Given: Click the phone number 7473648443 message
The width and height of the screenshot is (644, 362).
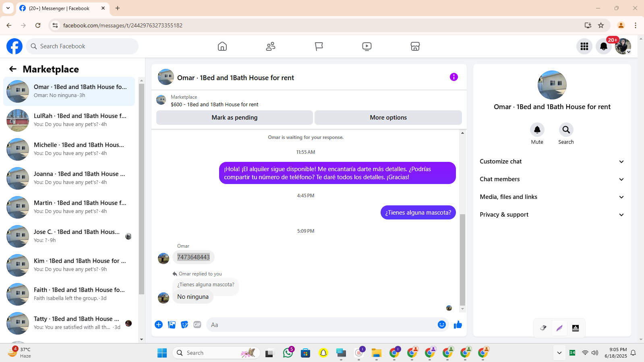Looking at the screenshot, I should point(193,257).
